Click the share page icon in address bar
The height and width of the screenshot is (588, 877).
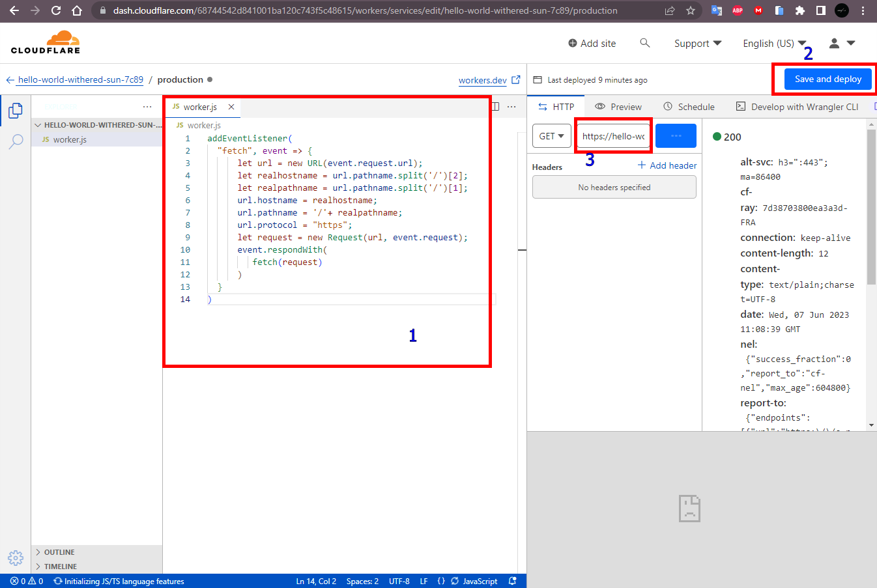click(x=669, y=10)
